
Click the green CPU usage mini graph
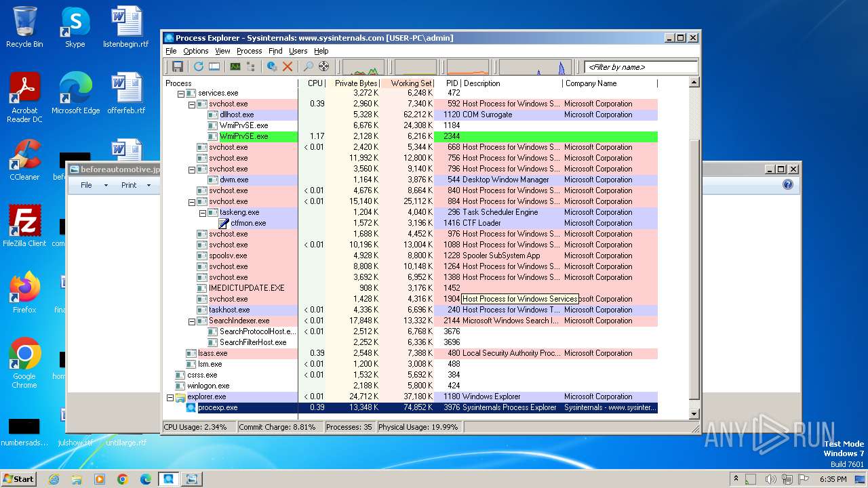pos(362,67)
